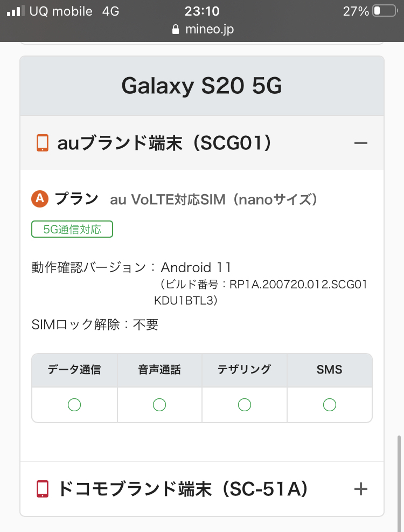Expand the ドコモブランド端末 section with plus

[x=360, y=489]
